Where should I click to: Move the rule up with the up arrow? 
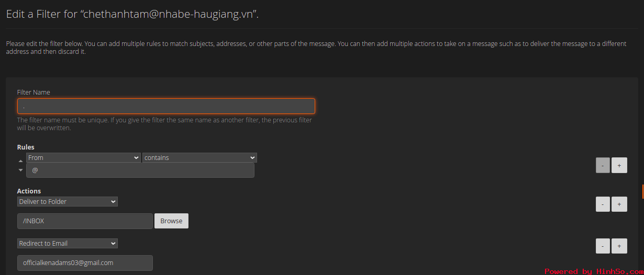coord(20,161)
